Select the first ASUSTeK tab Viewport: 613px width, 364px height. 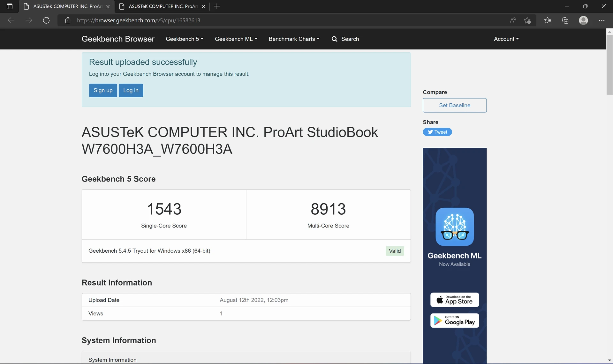(x=67, y=6)
